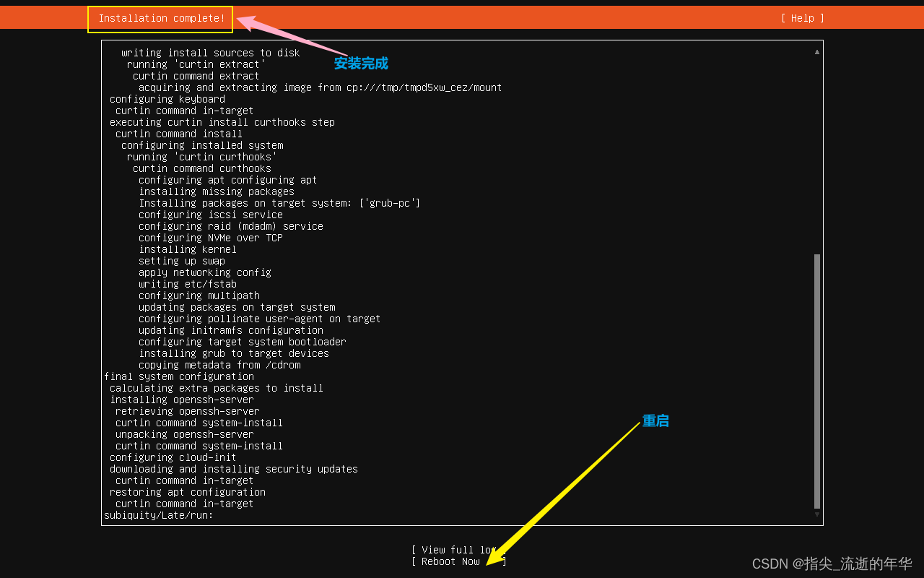Click 'configuring target system bootloader' line
The width and height of the screenshot is (924, 578).
pyautogui.click(x=242, y=342)
